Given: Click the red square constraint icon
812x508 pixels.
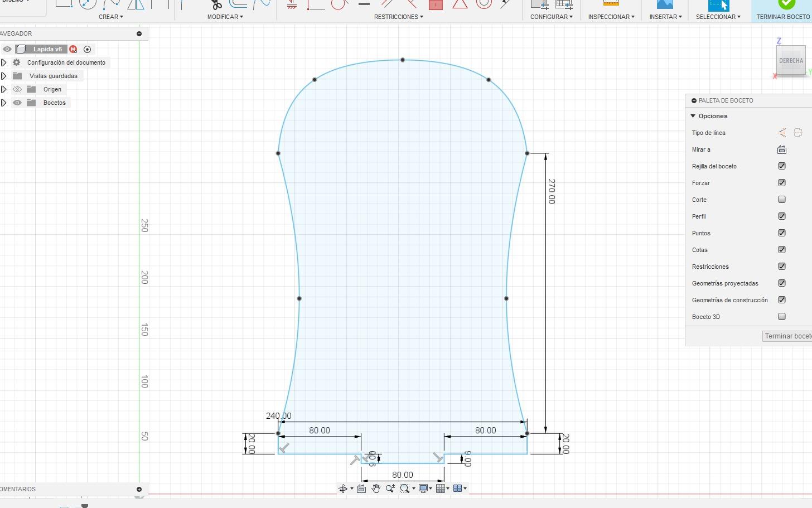Looking at the screenshot, I should tap(436, 4).
